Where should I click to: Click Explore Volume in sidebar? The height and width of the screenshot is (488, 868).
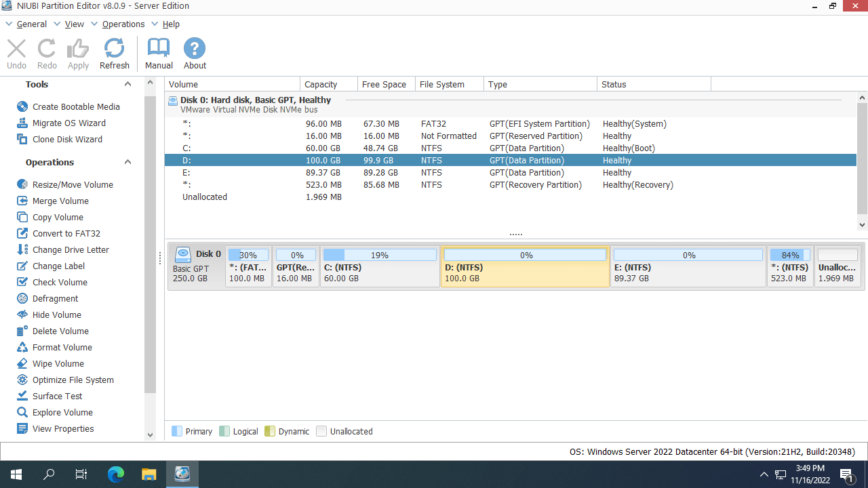point(62,412)
